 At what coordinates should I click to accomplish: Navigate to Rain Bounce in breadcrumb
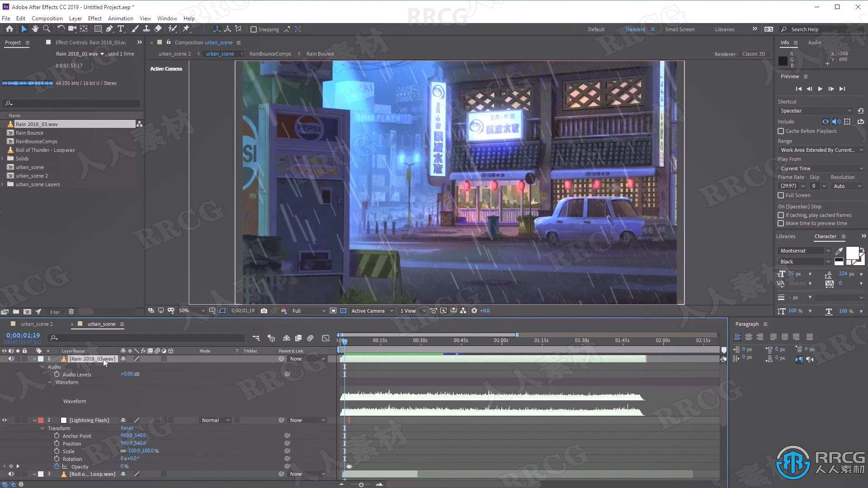coord(320,54)
